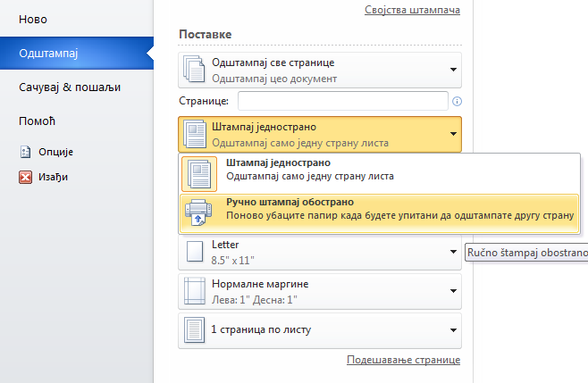Open the Својства штампача link
The width and height of the screenshot is (588, 383).
[412, 10]
